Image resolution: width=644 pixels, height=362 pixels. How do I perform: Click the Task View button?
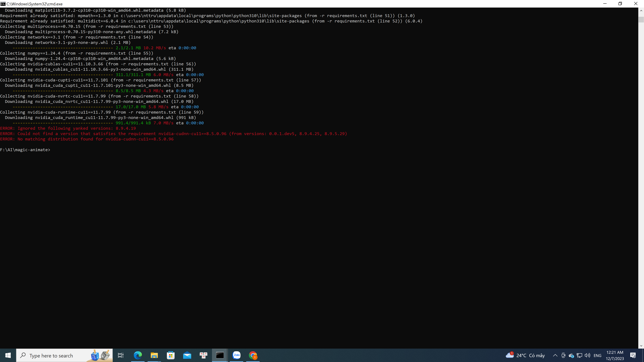click(x=121, y=355)
